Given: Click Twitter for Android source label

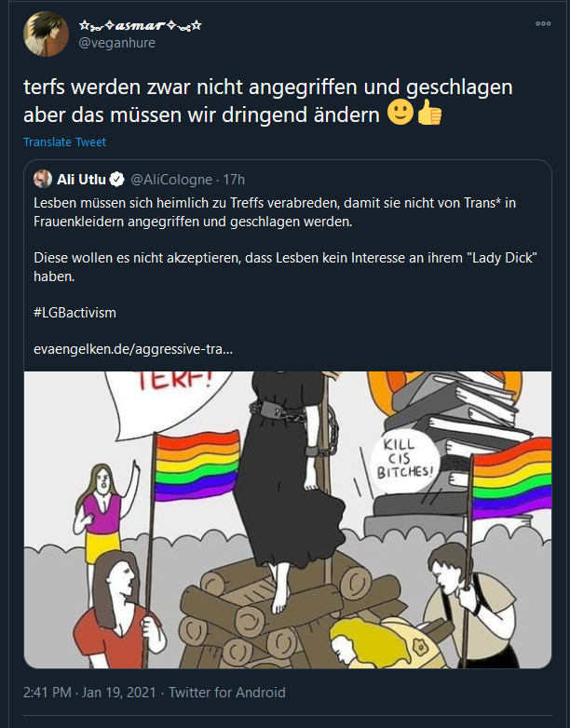Looking at the screenshot, I should coord(226,693).
